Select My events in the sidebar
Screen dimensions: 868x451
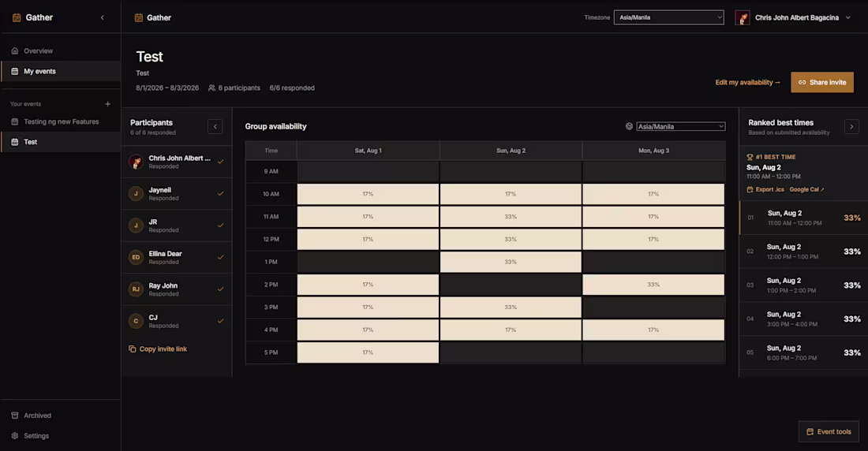(x=60, y=72)
